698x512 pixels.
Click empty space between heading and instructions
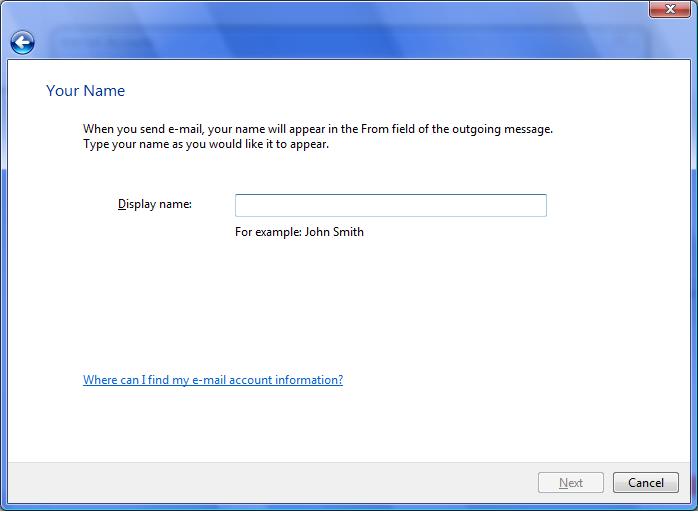tap(300, 108)
